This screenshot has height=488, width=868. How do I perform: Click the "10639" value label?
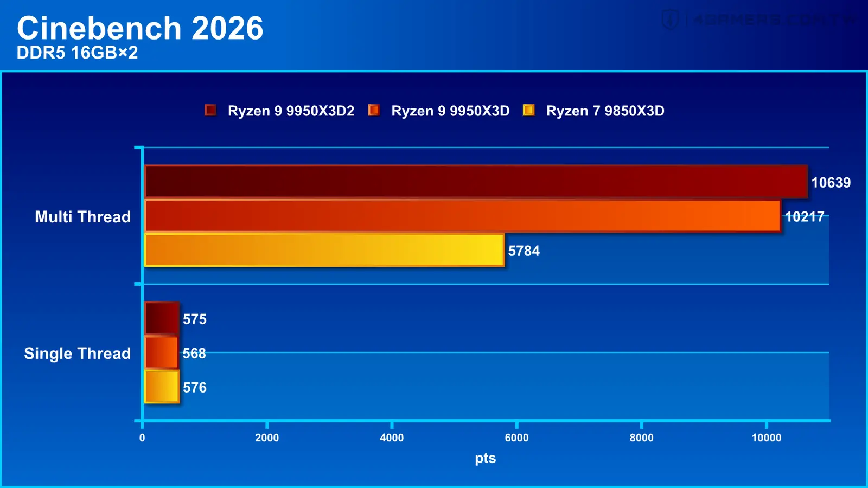(831, 183)
